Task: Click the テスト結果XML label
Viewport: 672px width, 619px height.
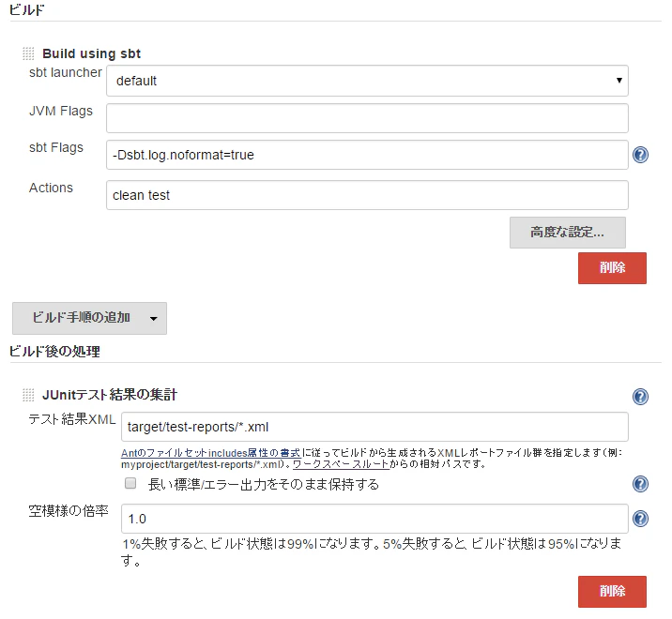Action: (72, 419)
